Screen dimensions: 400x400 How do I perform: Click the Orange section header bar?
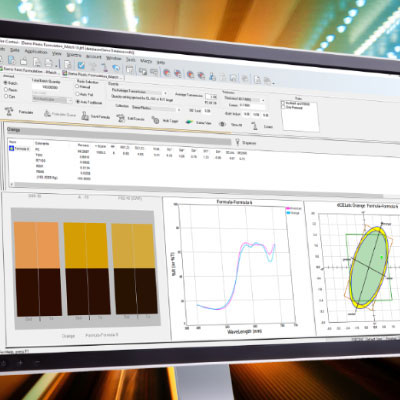click(x=119, y=134)
